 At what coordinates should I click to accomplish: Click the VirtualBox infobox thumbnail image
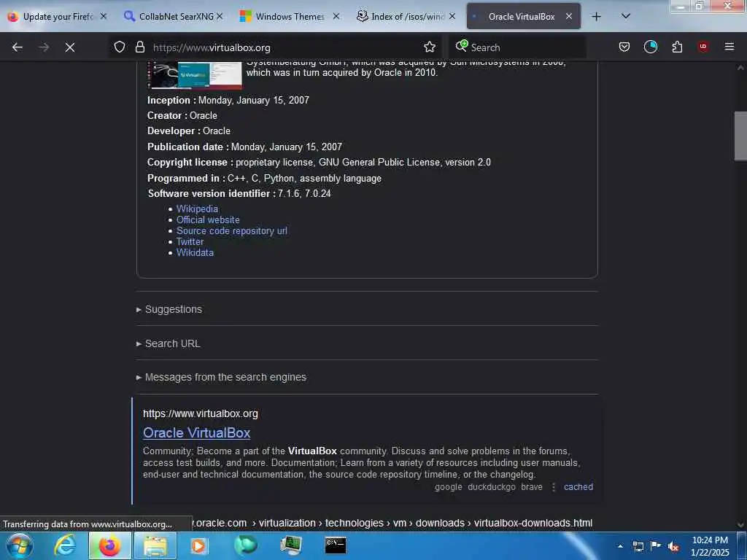(196, 75)
